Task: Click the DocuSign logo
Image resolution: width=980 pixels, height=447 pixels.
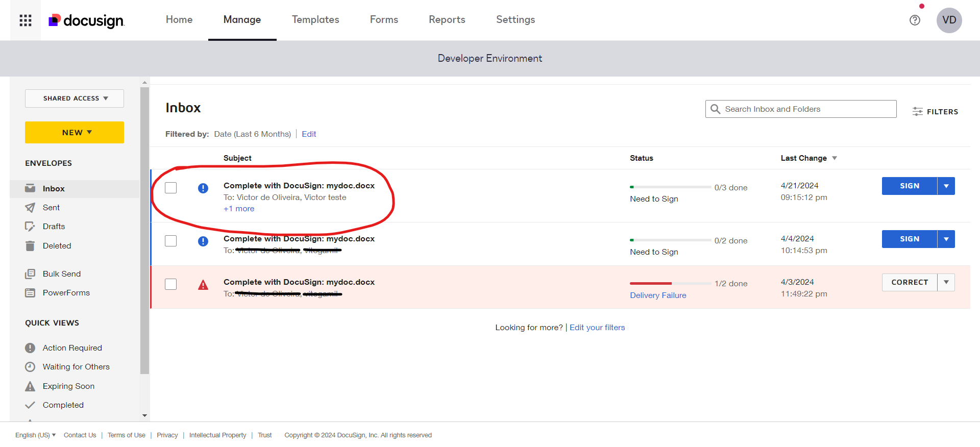Action: [86, 20]
